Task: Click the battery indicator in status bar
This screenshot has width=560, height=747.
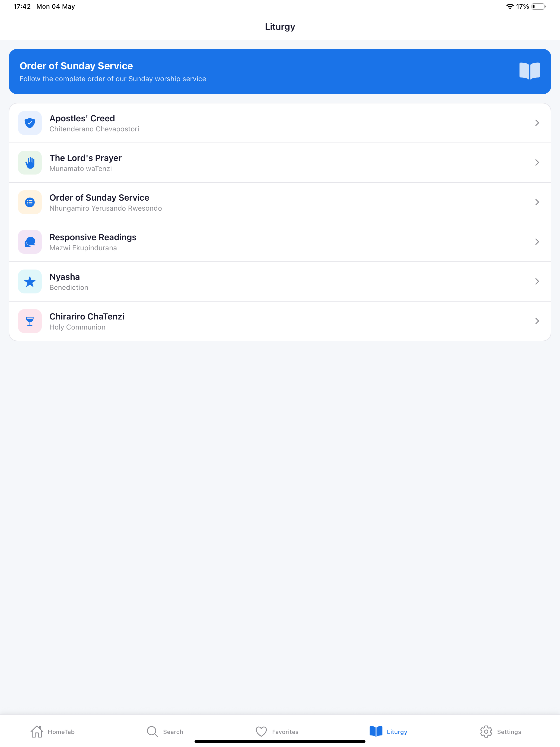Action: [539, 7]
